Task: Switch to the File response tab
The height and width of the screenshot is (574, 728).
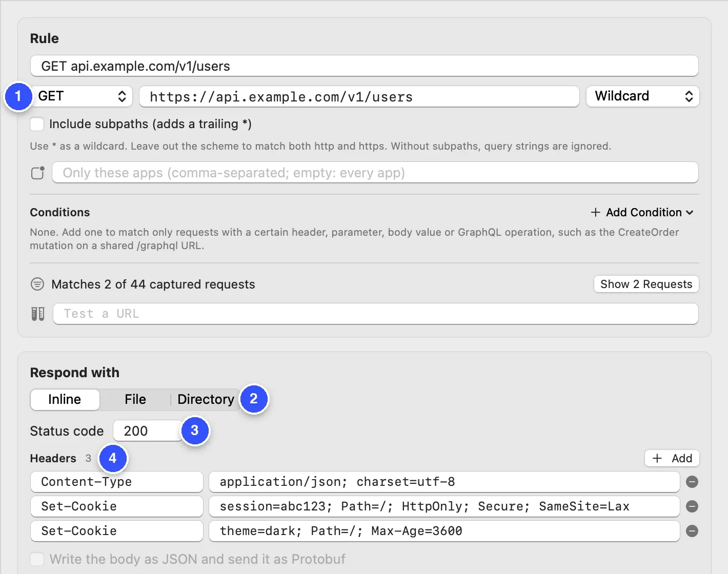Action: point(135,400)
